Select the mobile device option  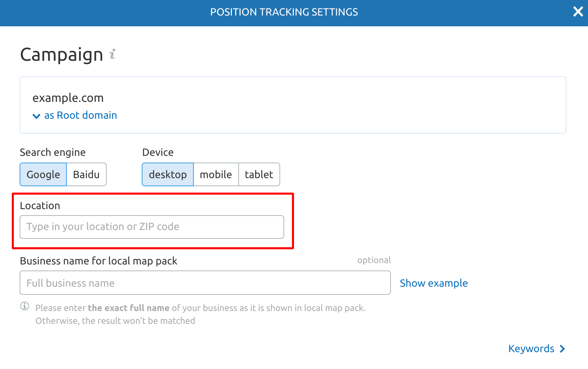pyautogui.click(x=216, y=174)
